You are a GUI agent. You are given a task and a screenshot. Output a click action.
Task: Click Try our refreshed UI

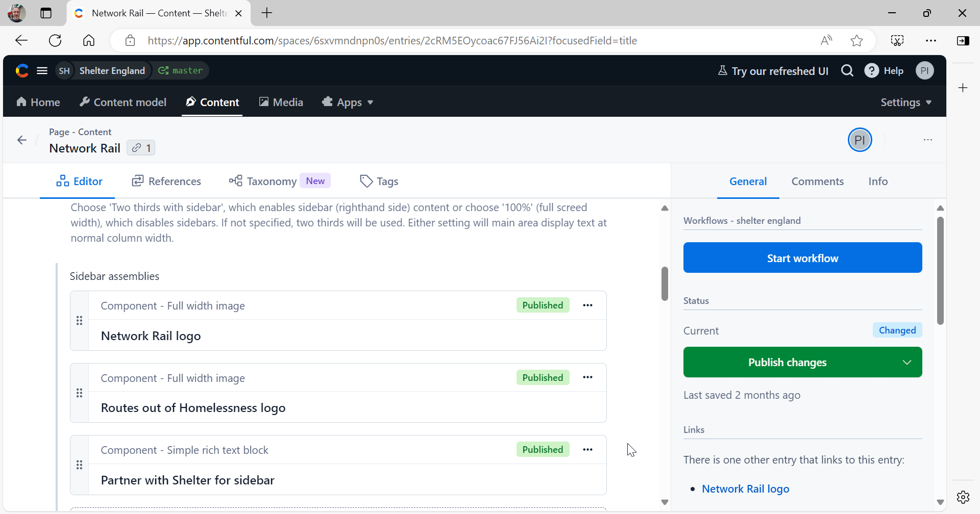click(773, 71)
